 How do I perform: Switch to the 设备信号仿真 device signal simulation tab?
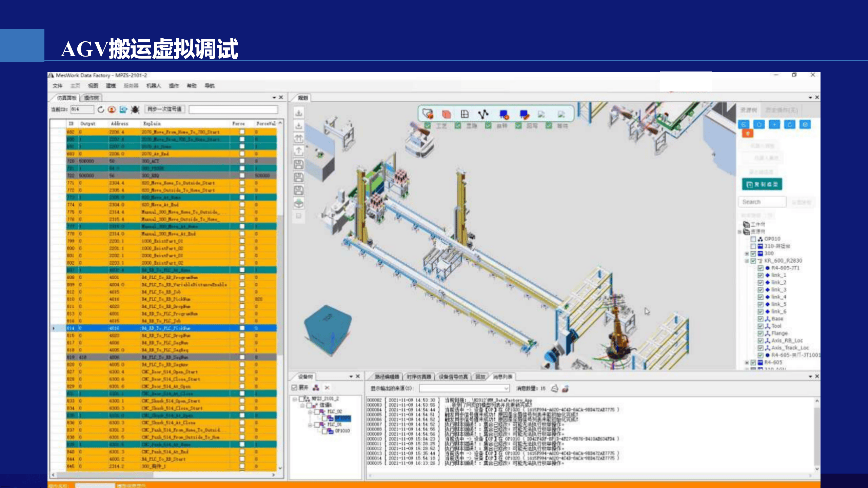coord(453,377)
